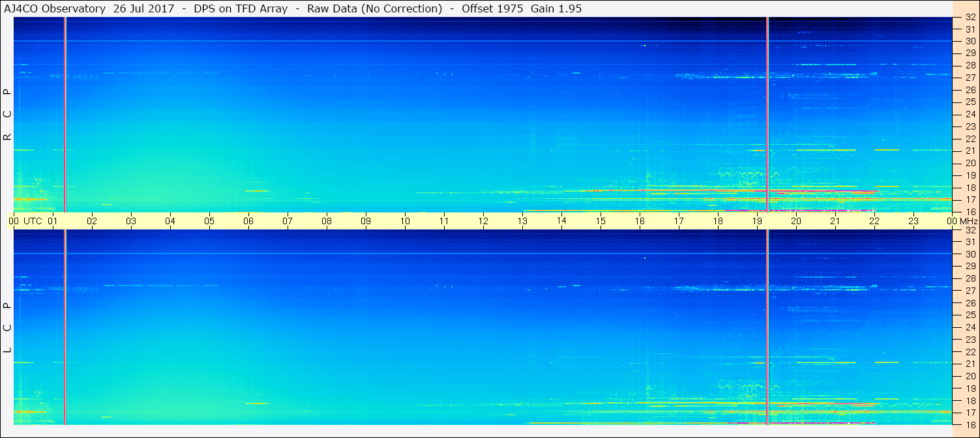Select the 08 hour marker on time axis
Screen dimensions: 980x438
(x=327, y=221)
